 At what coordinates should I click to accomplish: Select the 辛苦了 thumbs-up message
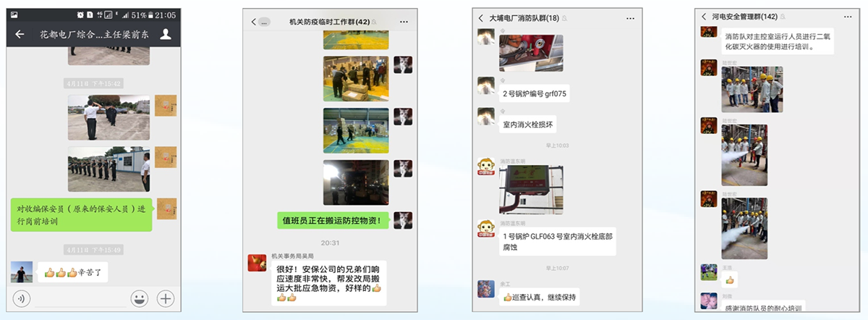73,272
